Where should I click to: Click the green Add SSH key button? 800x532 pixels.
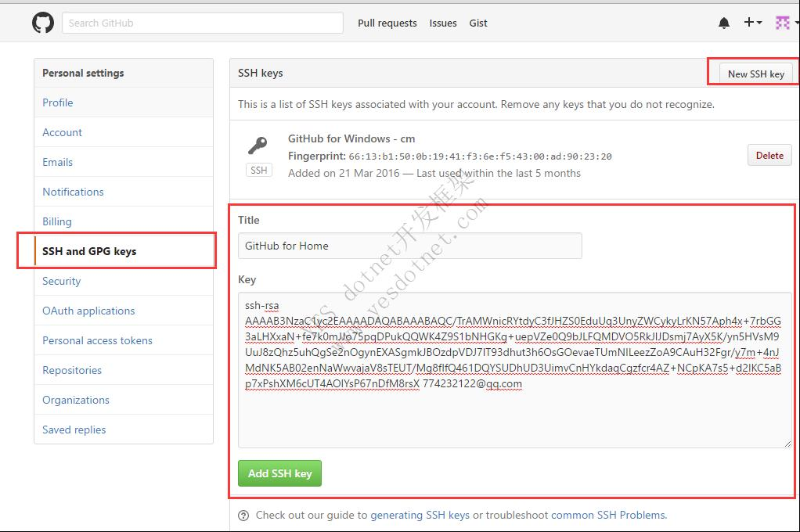[x=279, y=473]
